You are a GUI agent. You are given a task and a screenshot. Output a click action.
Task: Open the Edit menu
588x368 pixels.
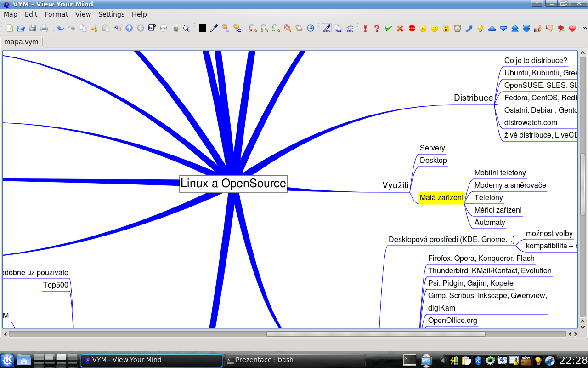(x=31, y=14)
